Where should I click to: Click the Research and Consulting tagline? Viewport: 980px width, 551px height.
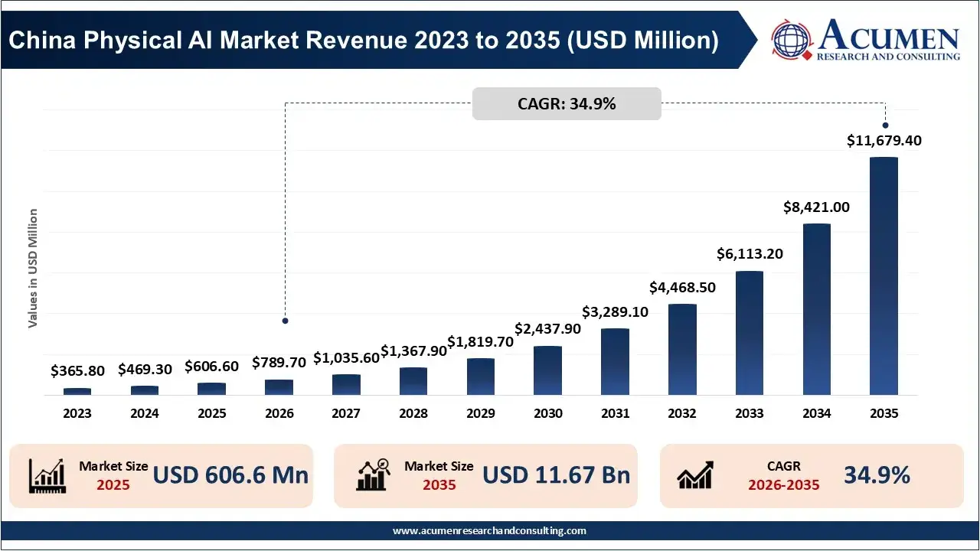click(x=888, y=57)
